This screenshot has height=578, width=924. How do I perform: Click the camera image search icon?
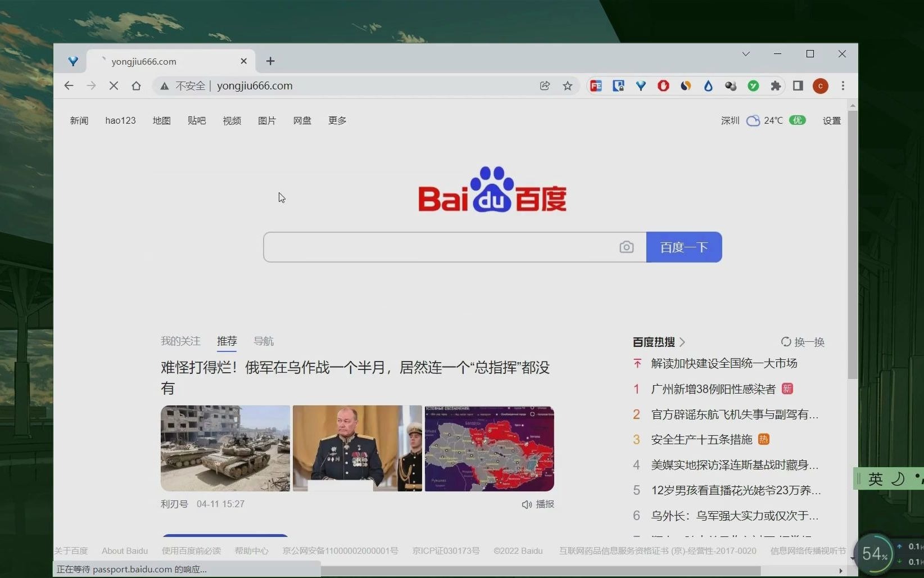click(x=627, y=247)
